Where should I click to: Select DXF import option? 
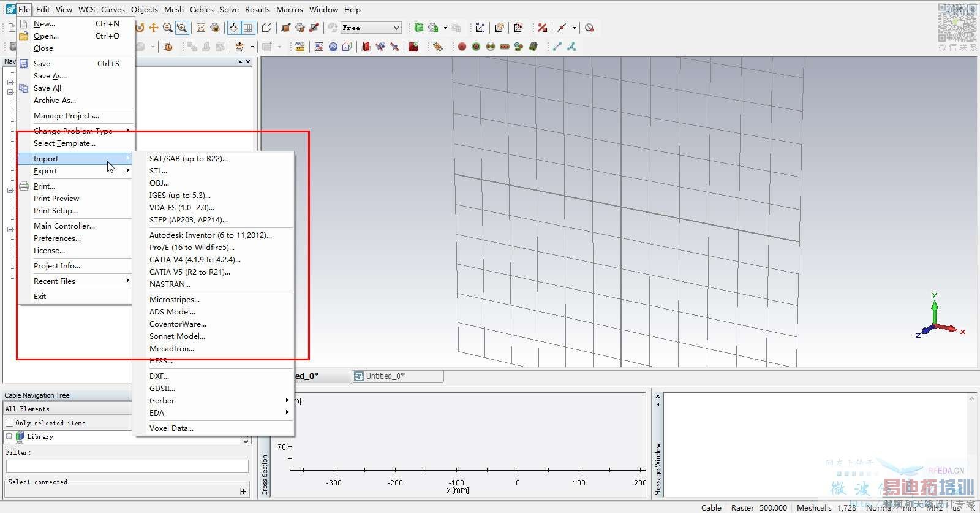[x=159, y=376]
